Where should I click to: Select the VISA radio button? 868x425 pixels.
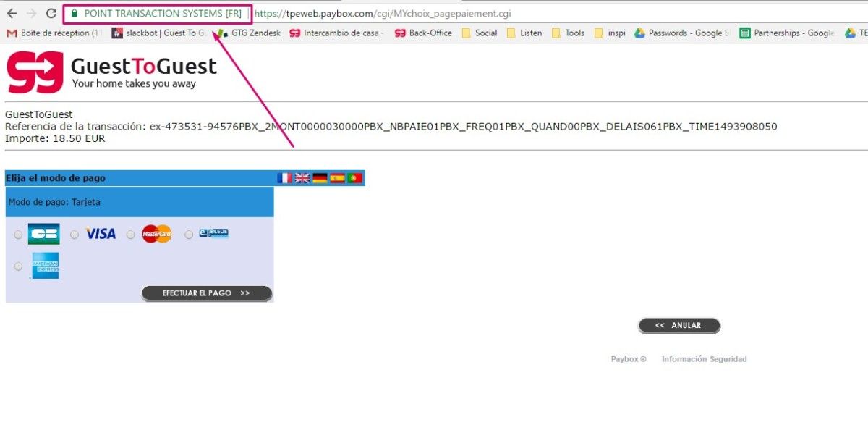[x=75, y=235]
